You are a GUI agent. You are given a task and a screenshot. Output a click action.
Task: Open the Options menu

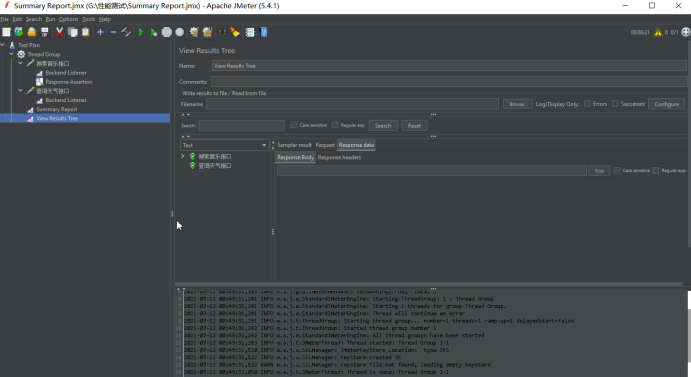[68, 19]
